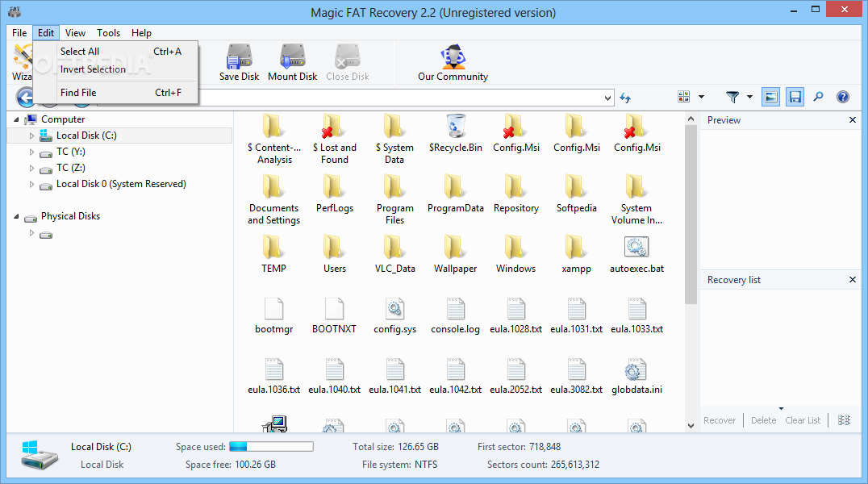
Task: Open the filter dropdown arrow
Action: pyautogui.click(x=749, y=97)
